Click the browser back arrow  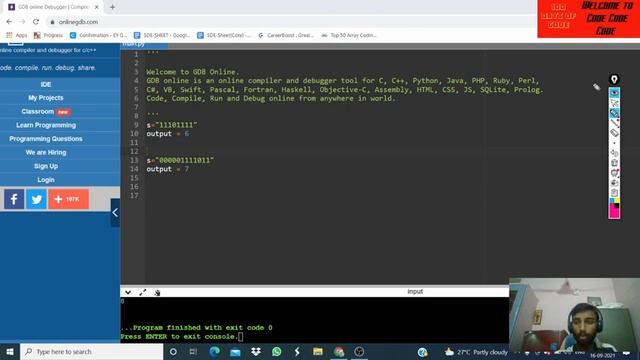[9, 22]
